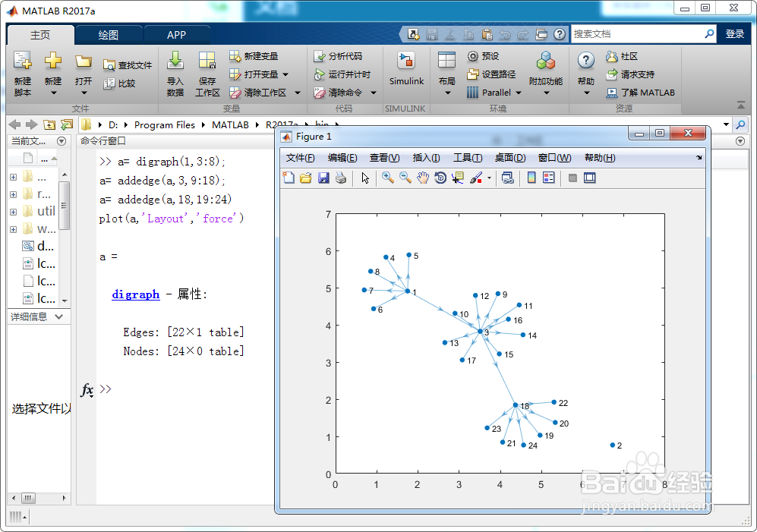757x532 pixels.
Task: Switch to the APP tab
Action: pos(176,35)
